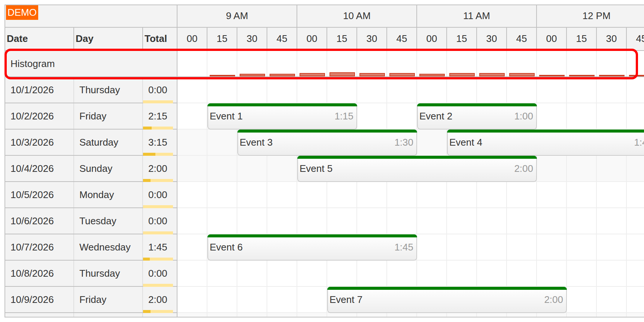Open Event 7 on Friday 10/9

point(447,300)
